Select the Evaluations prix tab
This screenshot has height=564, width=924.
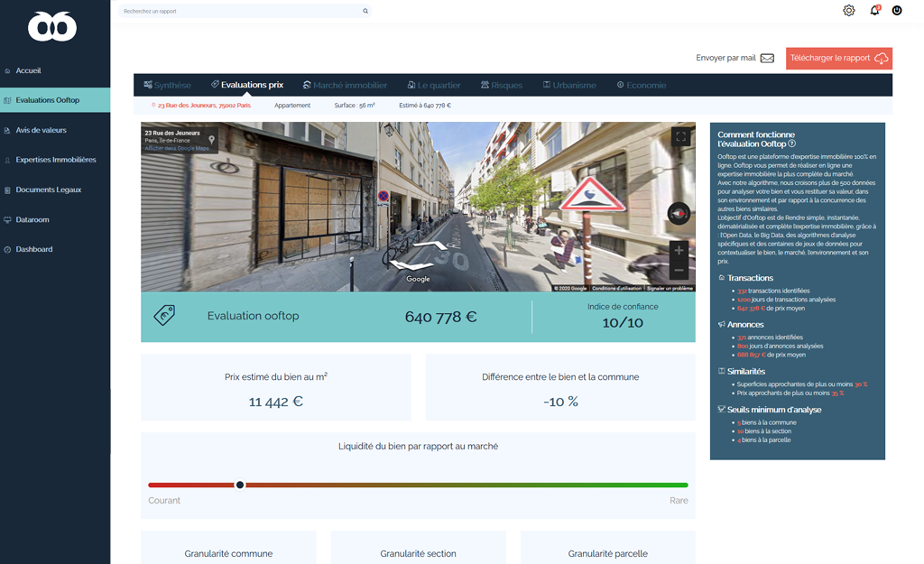click(247, 85)
